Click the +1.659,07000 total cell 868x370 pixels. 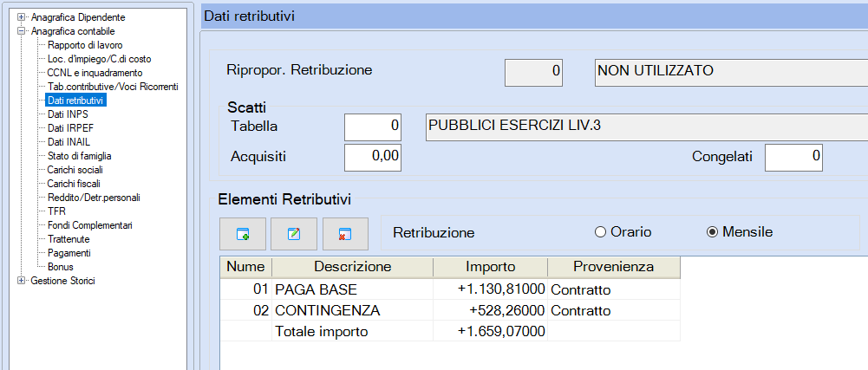(x=491, y=331)
